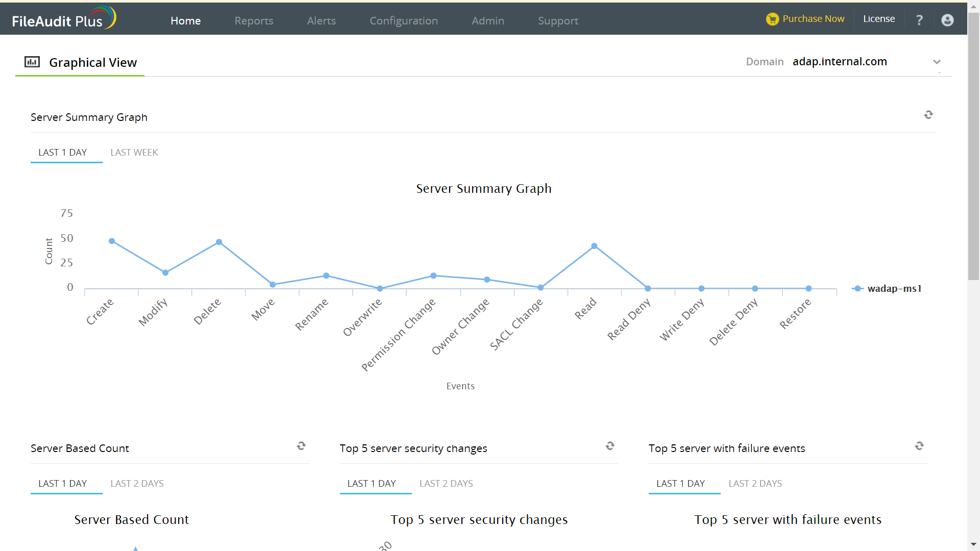Click the License link
The width and height of the screenshot is (980, 551).
pos(878,19)
